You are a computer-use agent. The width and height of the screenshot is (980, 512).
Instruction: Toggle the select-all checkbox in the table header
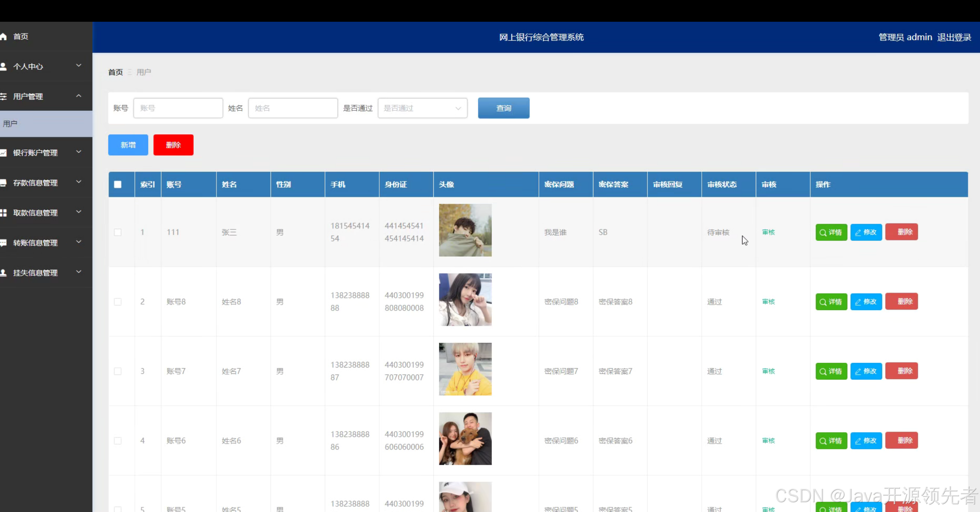coord(118,184)
